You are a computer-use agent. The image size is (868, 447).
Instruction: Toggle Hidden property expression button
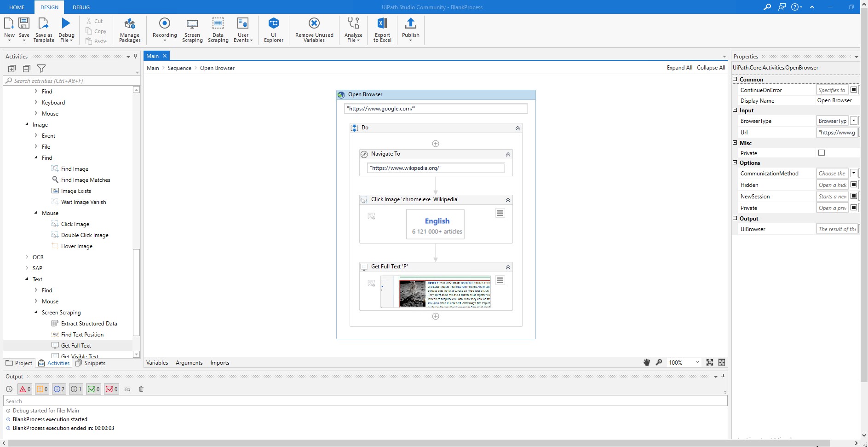854,185
